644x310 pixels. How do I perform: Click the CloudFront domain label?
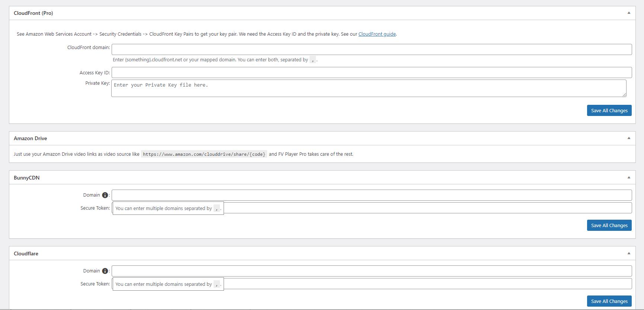[89, 47]
